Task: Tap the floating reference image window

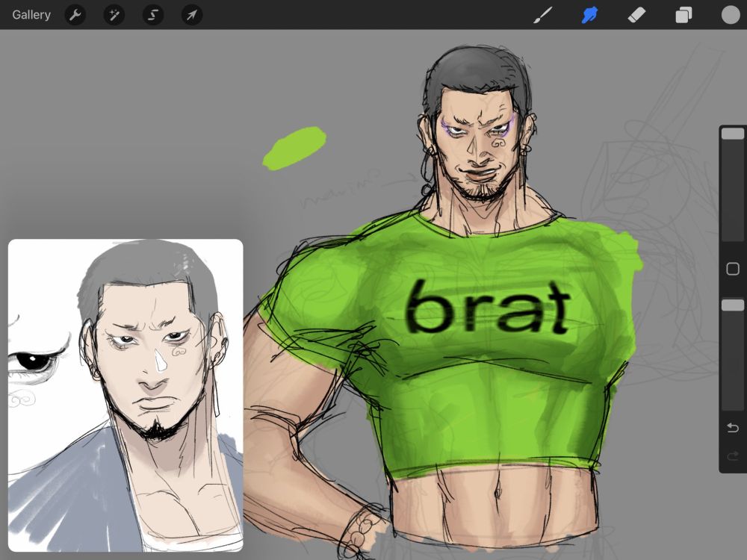Action: click(x=125, y=395)
